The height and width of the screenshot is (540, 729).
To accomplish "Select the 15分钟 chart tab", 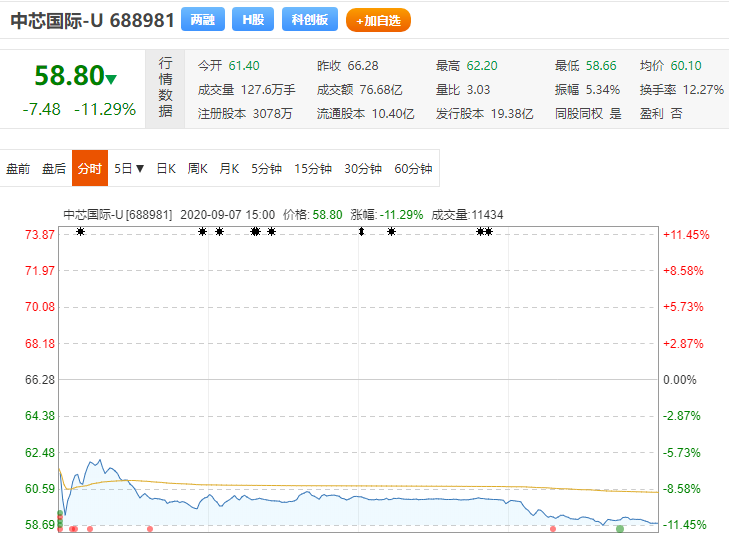I will [x=313, y=168].
